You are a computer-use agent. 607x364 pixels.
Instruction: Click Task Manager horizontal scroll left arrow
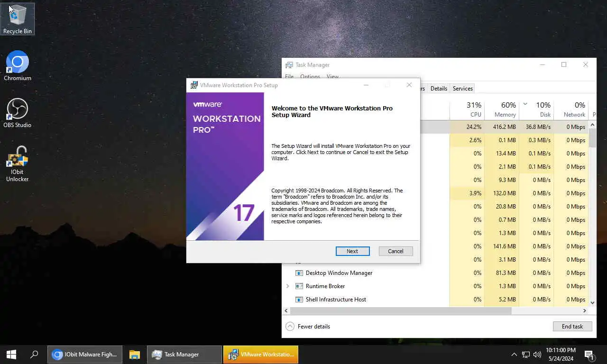tap(286, 311)
